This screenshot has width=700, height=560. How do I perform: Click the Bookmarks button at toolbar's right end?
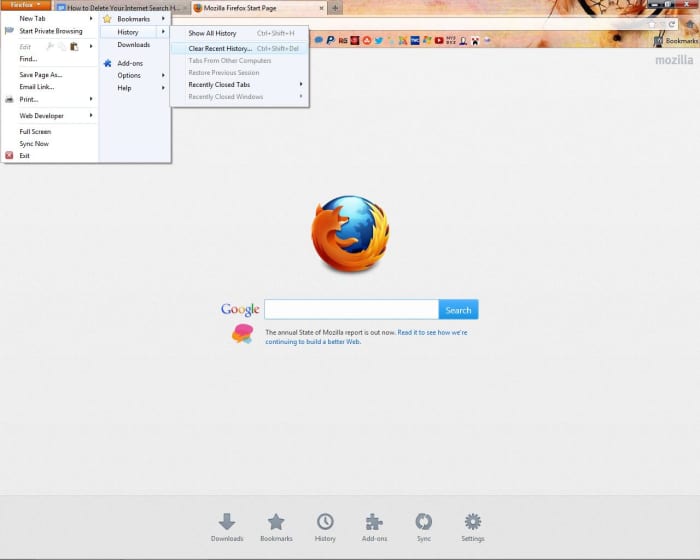click(676, 41)
